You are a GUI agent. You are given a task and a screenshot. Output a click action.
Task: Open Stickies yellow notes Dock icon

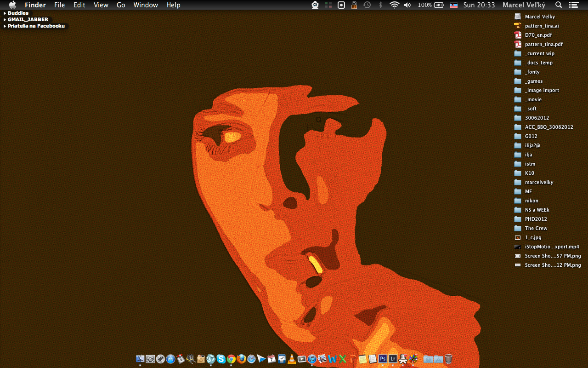coord(362,359)
